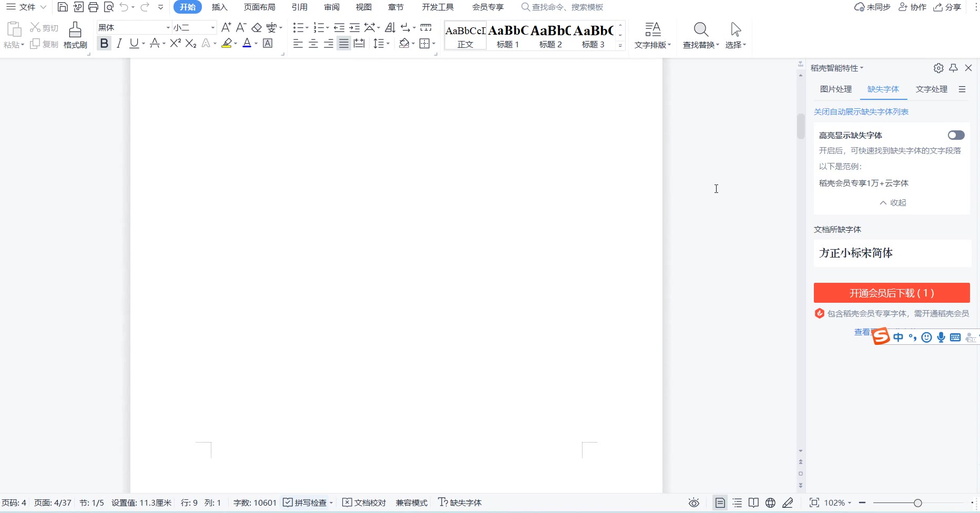Align text to the left
Screen dimensions: 980x513
(298, 43)
